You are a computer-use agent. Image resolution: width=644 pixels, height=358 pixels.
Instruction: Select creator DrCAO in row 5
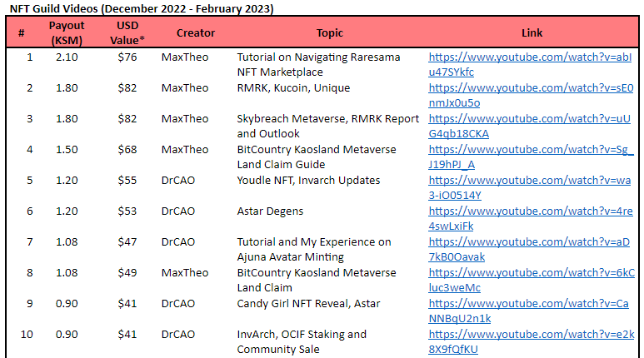(178, 180)
